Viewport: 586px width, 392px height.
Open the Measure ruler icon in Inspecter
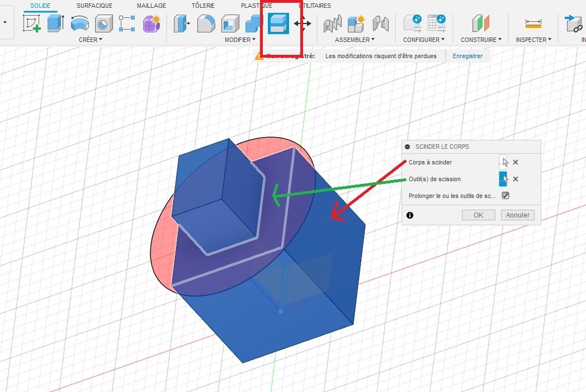click(533, 23)
